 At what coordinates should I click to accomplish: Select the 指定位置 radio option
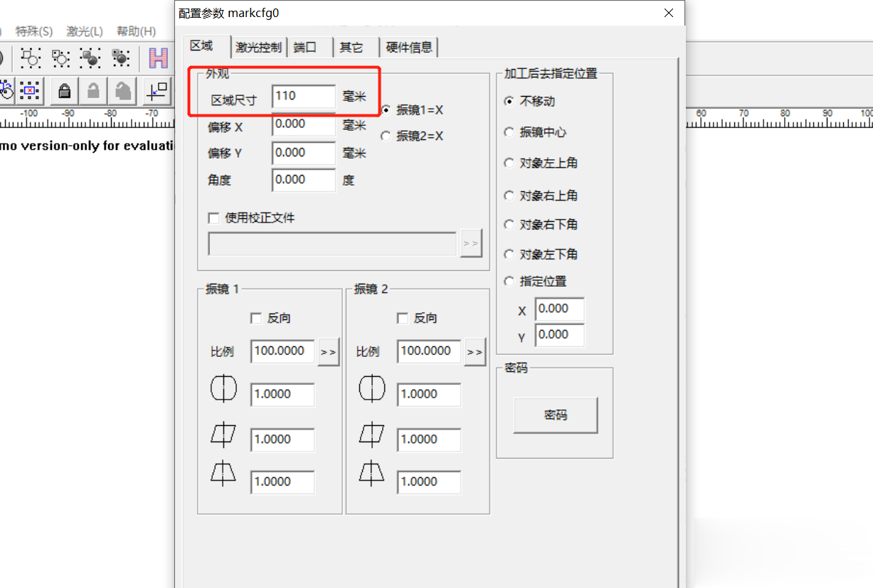(509, 281)
